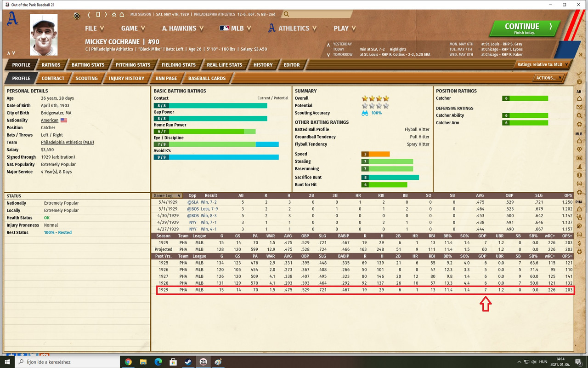Click the green CONTINUE button
588x368 pixels.
[525, 29]
